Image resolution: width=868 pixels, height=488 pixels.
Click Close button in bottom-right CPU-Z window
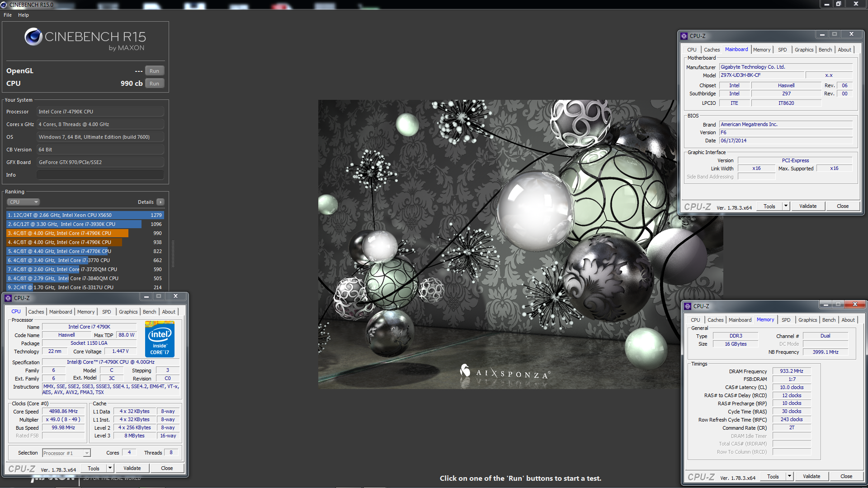(846, 476)
